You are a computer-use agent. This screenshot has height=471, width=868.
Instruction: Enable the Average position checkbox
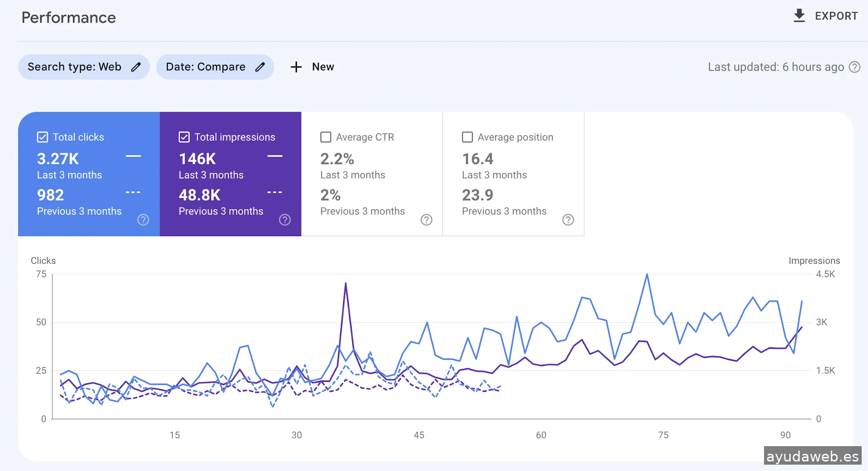coord(467,137)
